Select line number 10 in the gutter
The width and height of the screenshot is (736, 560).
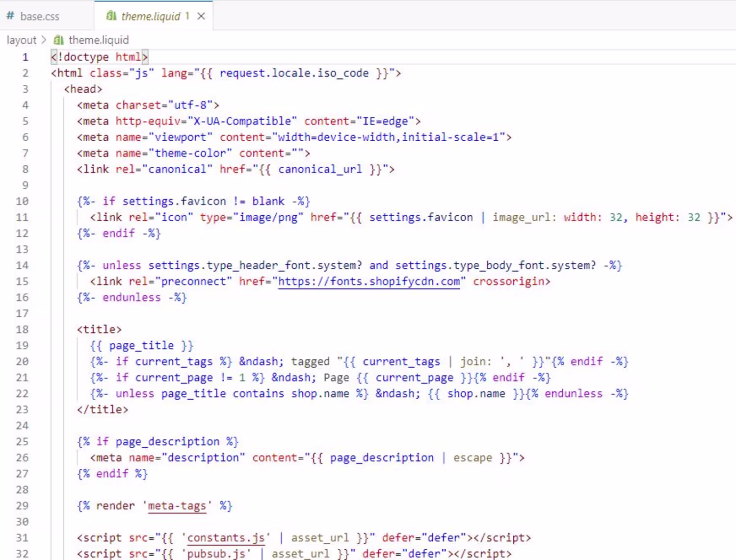click(x=22, y=201)
